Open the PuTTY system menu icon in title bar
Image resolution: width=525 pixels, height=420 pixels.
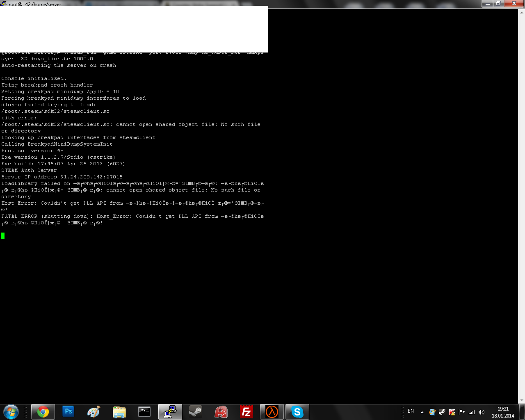pos(3,4)
